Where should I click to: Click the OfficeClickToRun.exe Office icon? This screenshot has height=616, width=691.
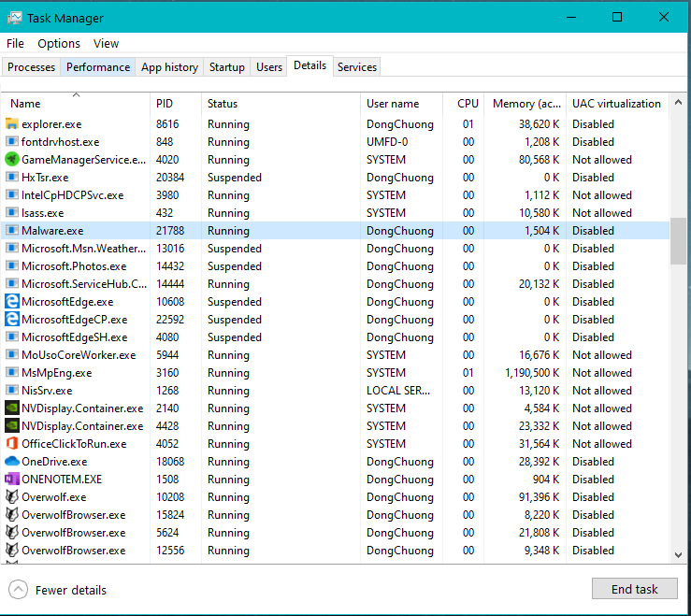click(x=12, y=443)
